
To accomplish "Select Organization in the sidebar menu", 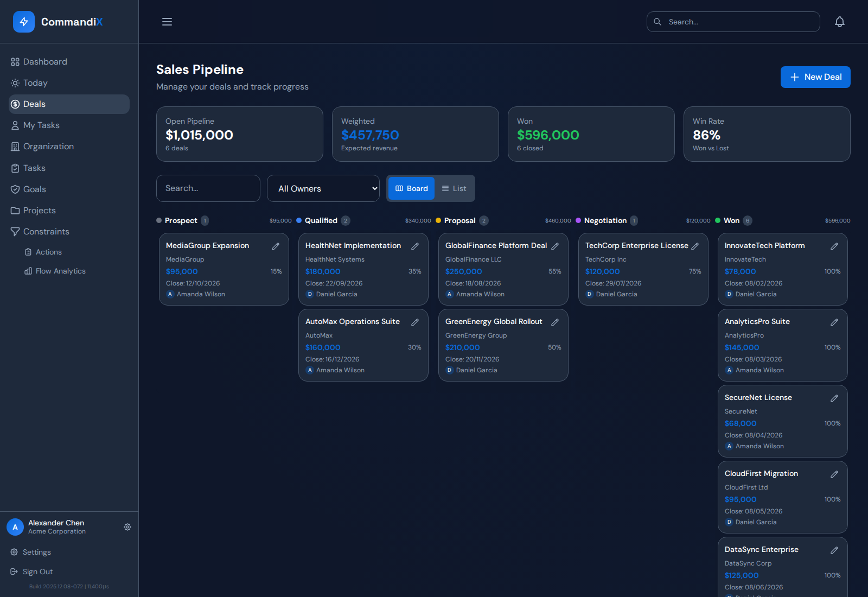I will point(69,147).
